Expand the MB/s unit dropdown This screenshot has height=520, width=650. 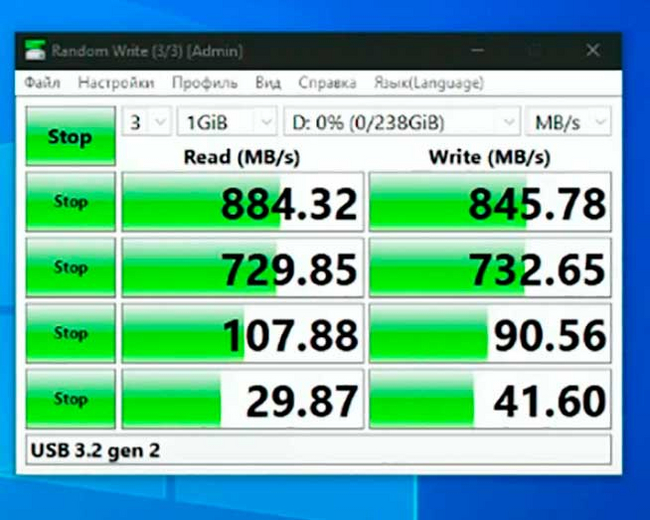(568, 122)
